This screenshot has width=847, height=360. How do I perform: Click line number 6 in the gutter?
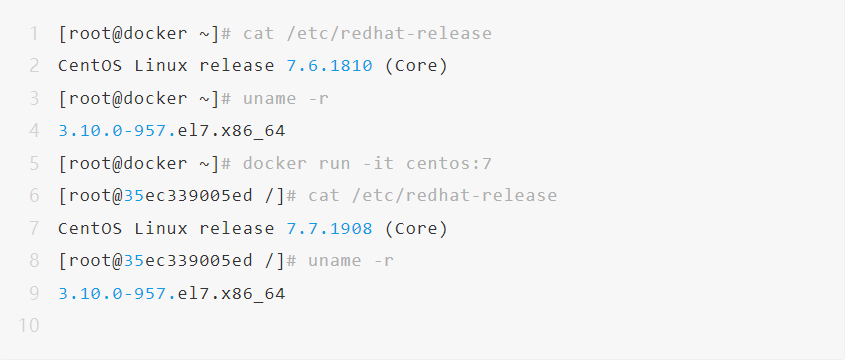pos(34,196)
